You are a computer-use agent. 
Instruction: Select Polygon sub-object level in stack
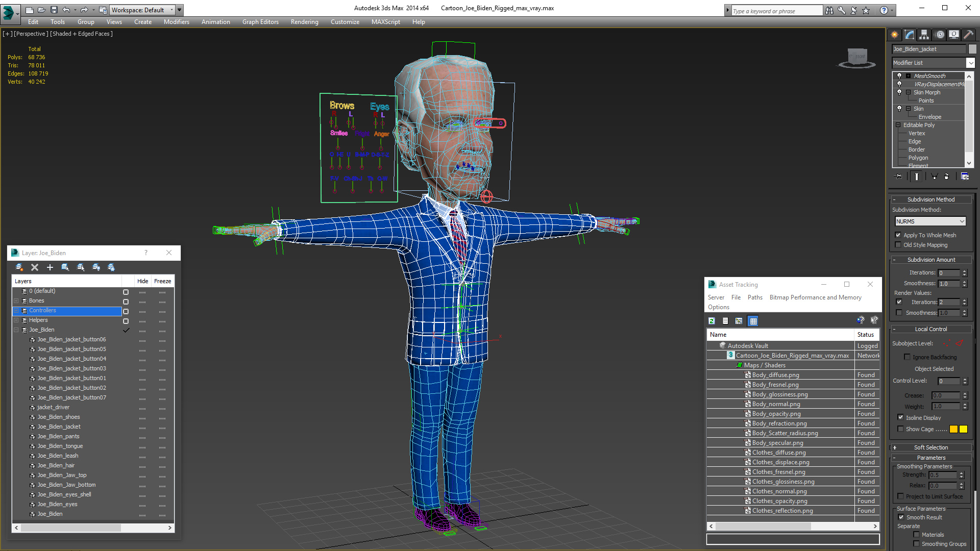pos(918,158)
